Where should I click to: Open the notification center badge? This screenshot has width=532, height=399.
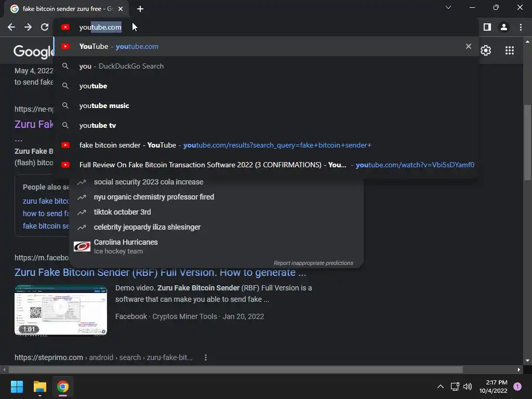517,387
